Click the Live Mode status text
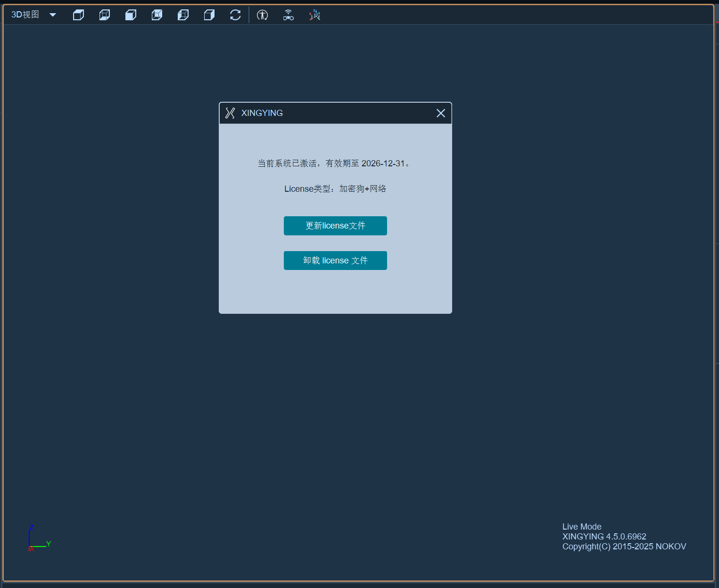719x588 pixels. (582, 527)
